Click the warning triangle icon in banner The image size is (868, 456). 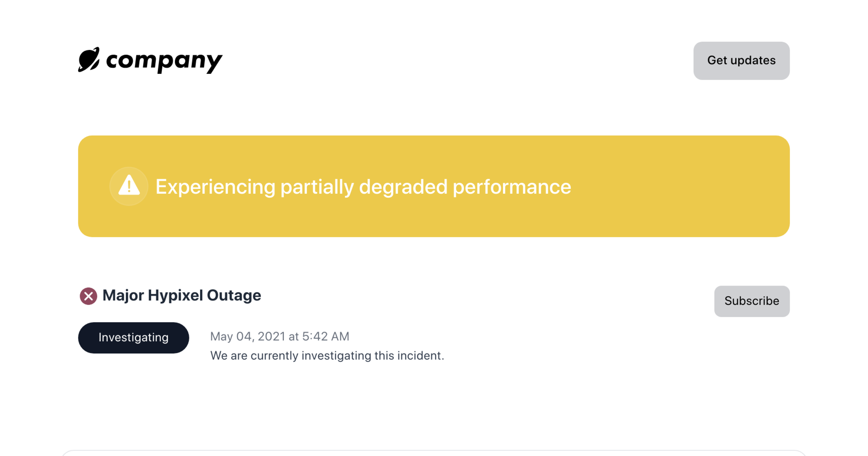coord(129,186)
